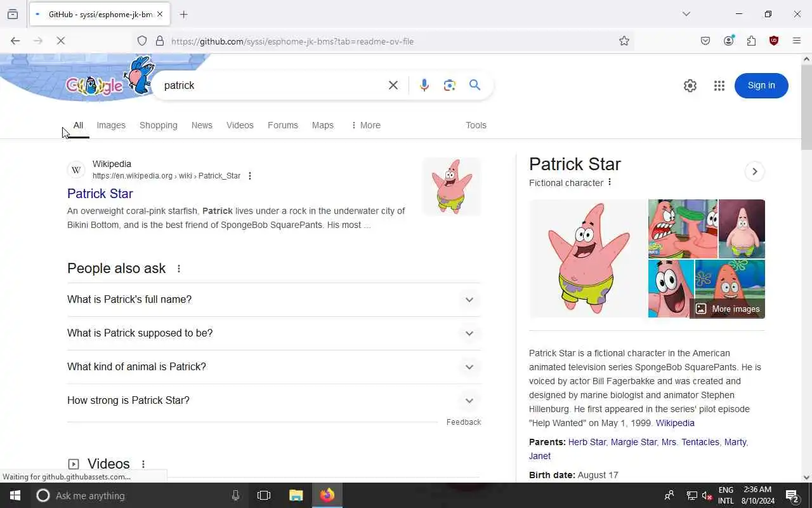Click the page vertical scrollbar thumb
The height and width of the screenshot is (508, 812).
click(806, 107)
